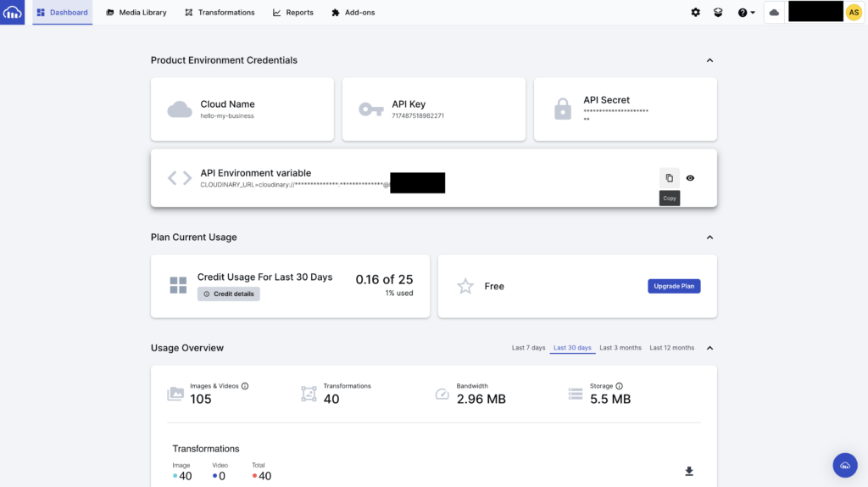868x487 pixels.
Task: Click the Image transformations legend dot
Action: click(175, 476)
